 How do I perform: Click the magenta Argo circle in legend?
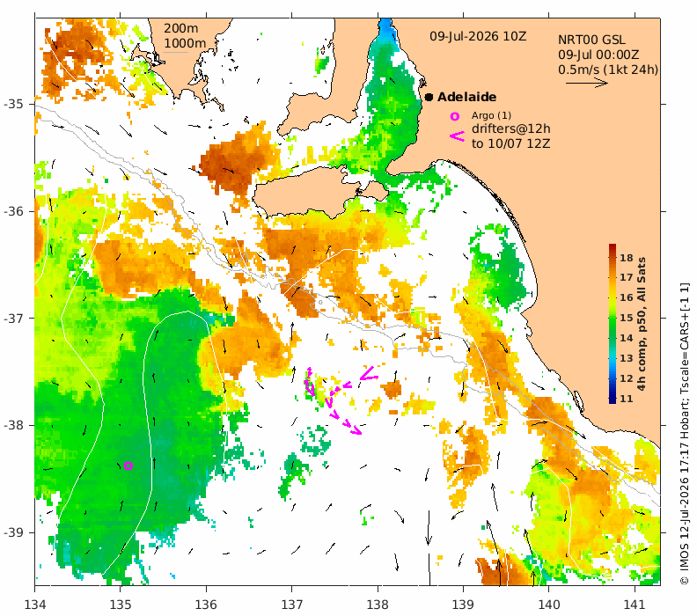click(454, 116)
